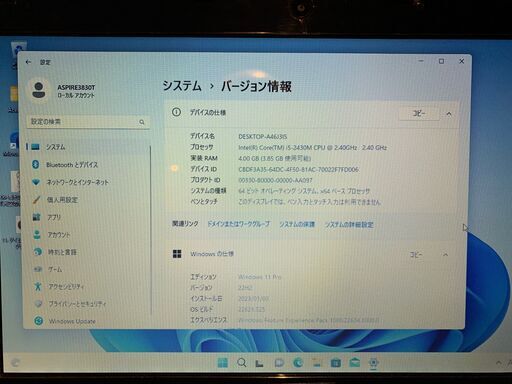This screenshot has width=512, height=384.
Task: Open システムの保護 link
Action: 297,224
